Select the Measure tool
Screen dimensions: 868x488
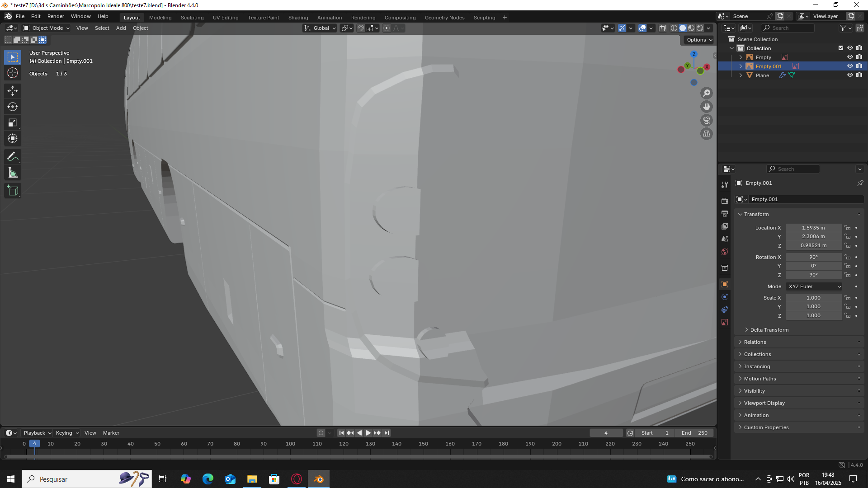coord(12,173)
